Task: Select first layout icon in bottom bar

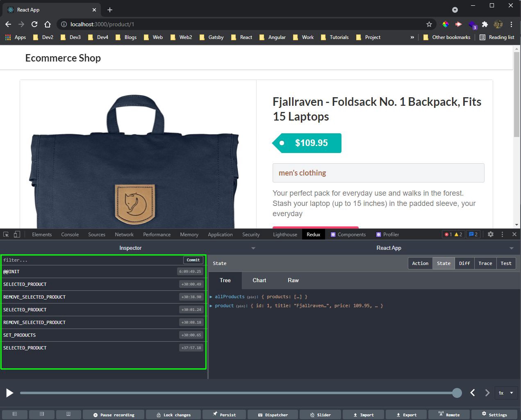Action: 14,414
